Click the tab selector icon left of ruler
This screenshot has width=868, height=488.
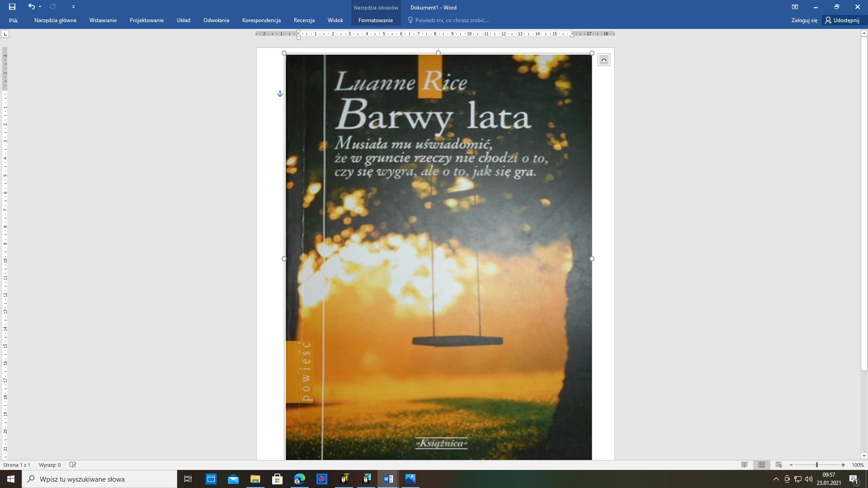click(5, 34)
